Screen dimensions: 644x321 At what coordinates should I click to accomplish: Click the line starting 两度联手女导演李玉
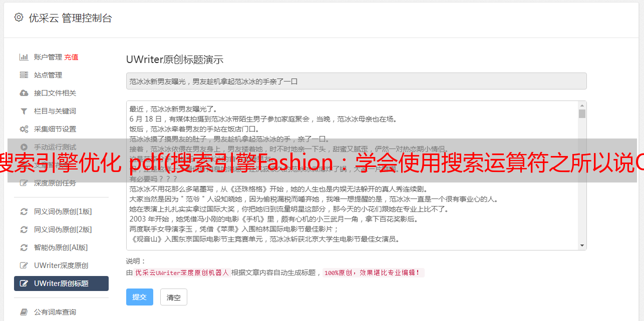tap(234, 229)
